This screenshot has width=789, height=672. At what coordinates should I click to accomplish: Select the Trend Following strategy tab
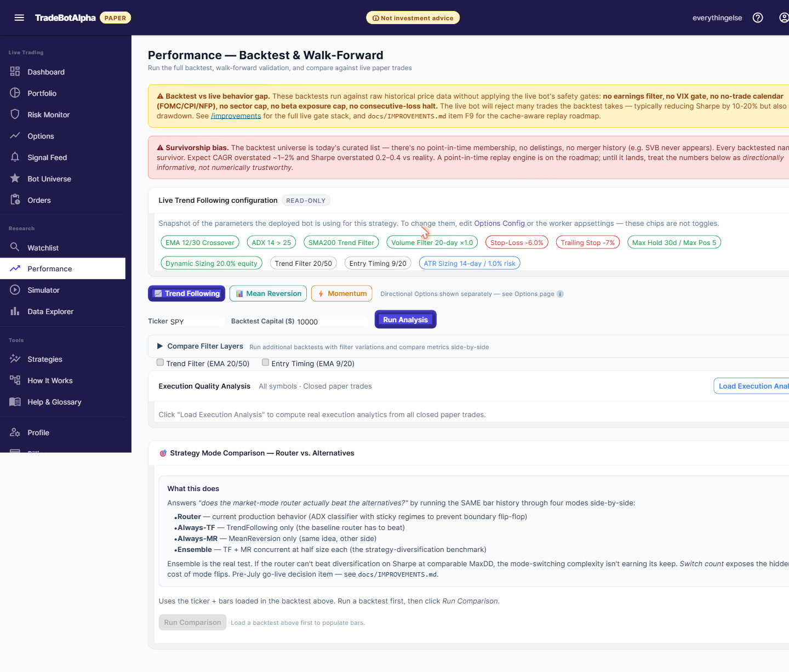coord(187,293)
